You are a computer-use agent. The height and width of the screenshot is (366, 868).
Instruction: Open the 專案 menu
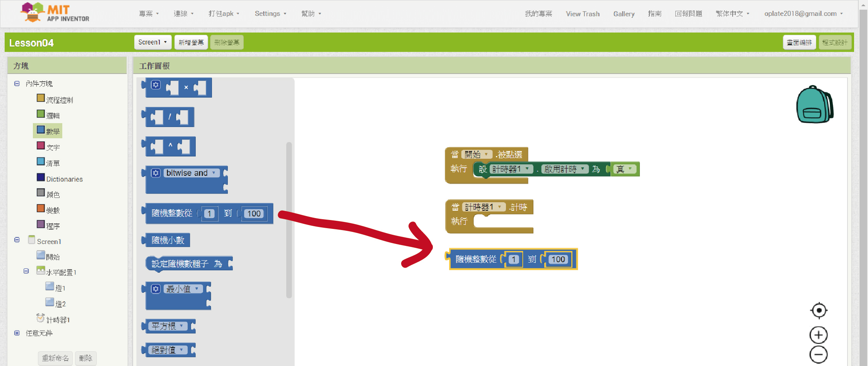point(149,14)
